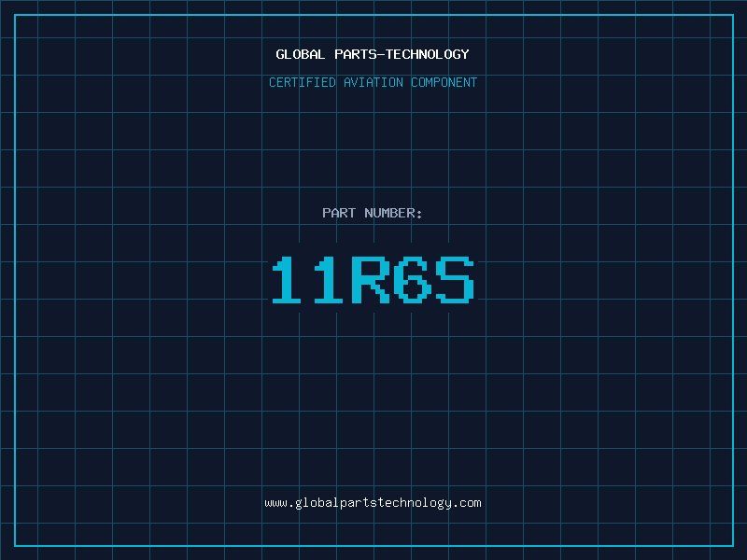This screenshot has width=747, height=560.
Task: Click the word PART in the part number label
Action: 339,213
